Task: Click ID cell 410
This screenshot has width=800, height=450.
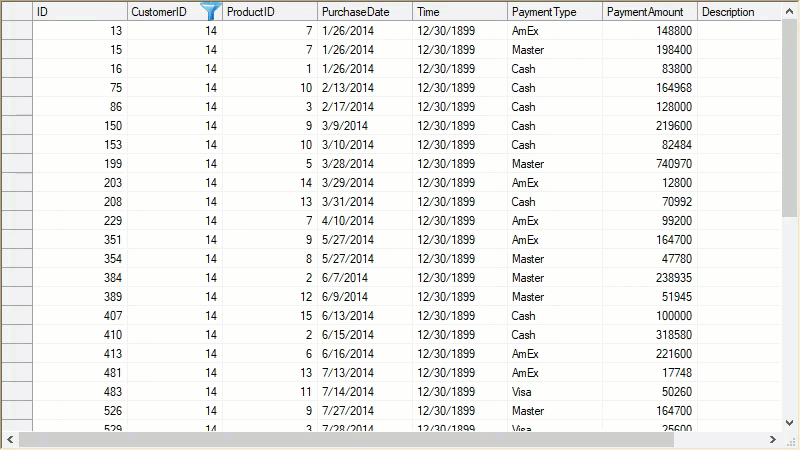Action: tap(80, 335)
